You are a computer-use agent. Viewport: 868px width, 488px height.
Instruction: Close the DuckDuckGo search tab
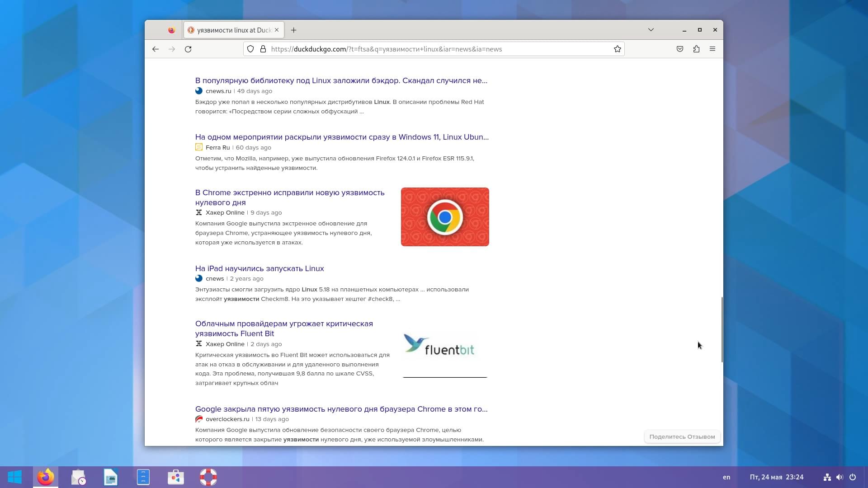pyautogui.click(x=277, y=30)
